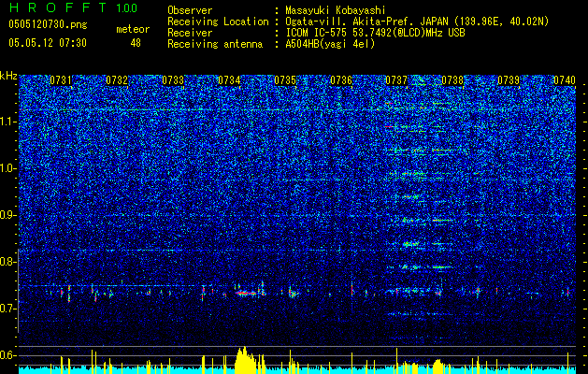Select antenna value A504HB(yagi 4el)

point(330,44)
